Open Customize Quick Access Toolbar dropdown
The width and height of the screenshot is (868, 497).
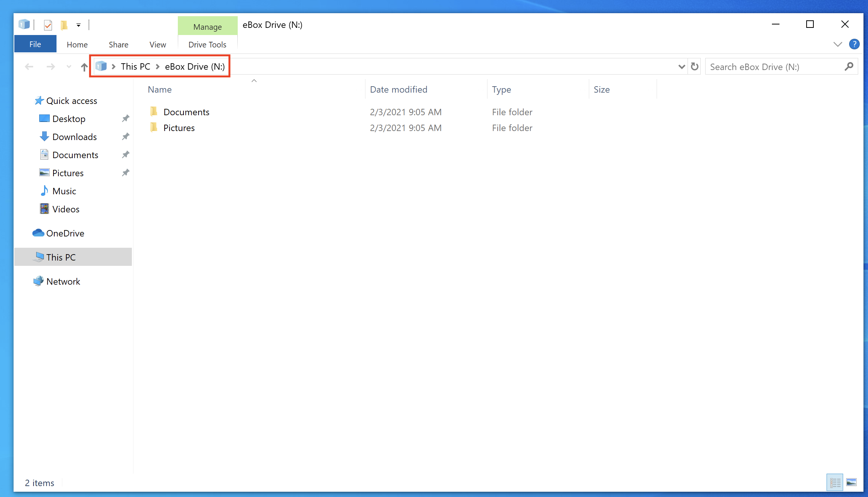[x=78, y=25]
